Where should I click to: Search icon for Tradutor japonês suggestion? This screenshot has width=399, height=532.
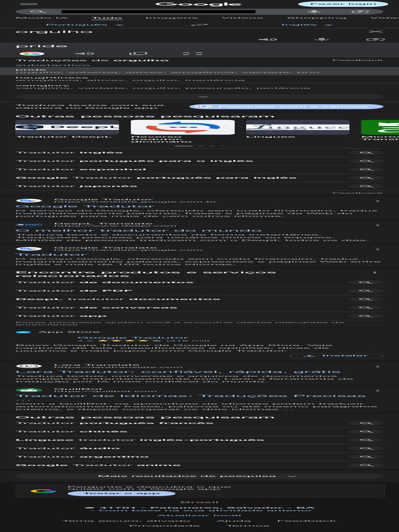[x=366, y=187]
